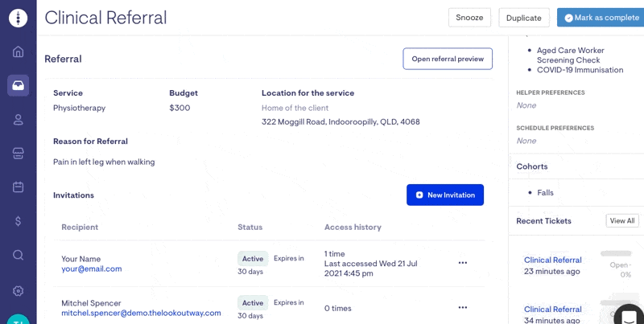Open the referral preview
The width and height of the screenshot is (644, 324).
pos(448,59)
